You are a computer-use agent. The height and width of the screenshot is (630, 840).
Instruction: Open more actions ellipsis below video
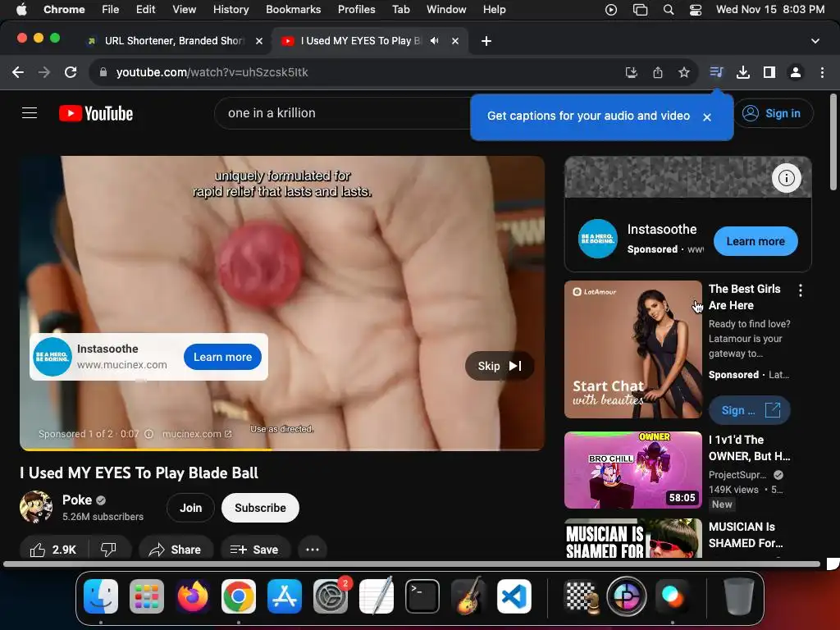coord(313,550)
